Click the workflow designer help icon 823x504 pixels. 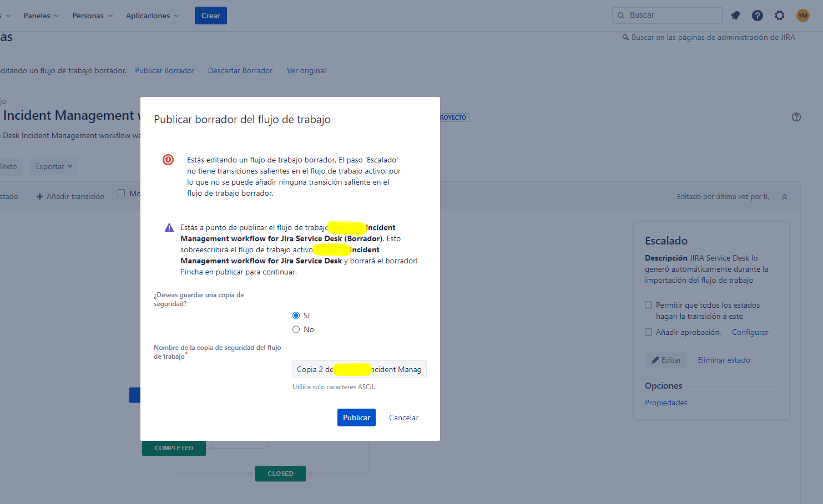pos(796,117)
